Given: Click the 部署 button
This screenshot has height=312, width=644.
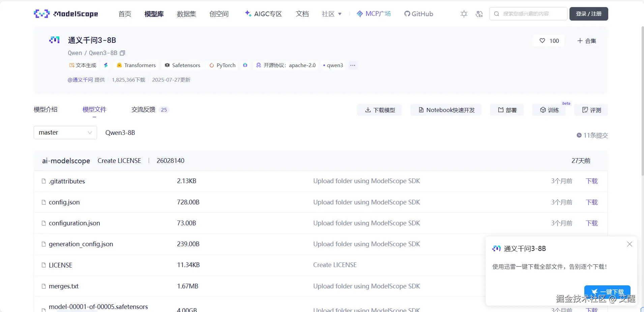Looking at the screenshot, I should pyautogui.click(x=507, y=110).
